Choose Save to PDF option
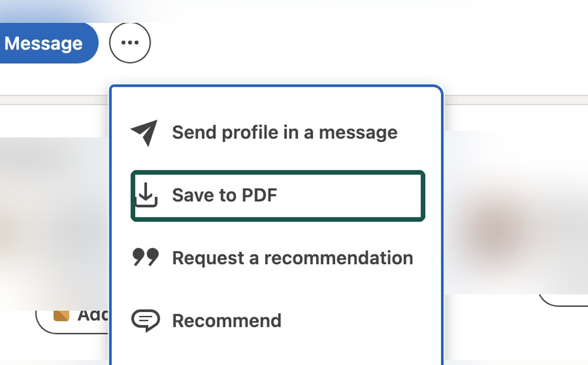 pyautogui.click(x=278, y=195)
